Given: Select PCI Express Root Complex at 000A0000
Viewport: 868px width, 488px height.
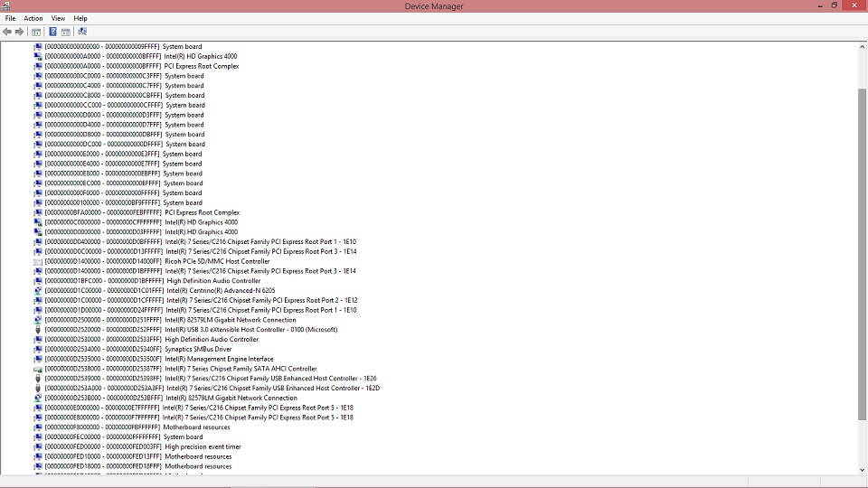Looking at the screenshot, I should click(x=142, y=66).
